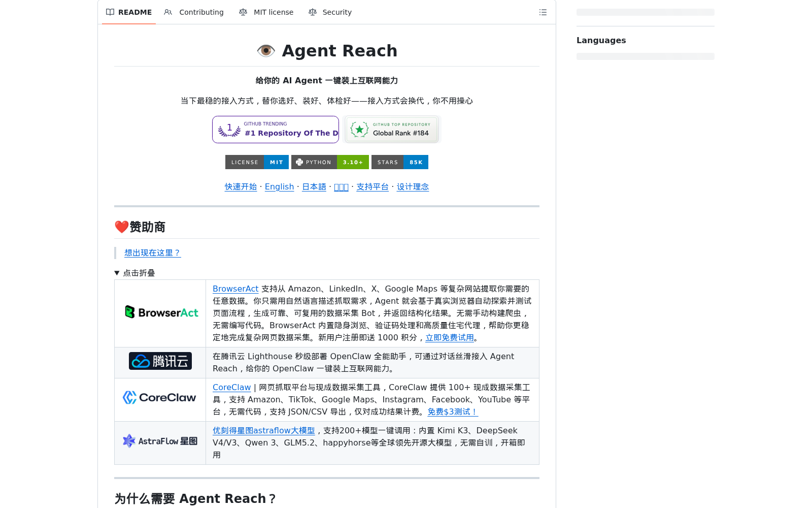This screenshot has width=812, height=508.
Task: Open the MIT license tab
Action: [266, 12]
